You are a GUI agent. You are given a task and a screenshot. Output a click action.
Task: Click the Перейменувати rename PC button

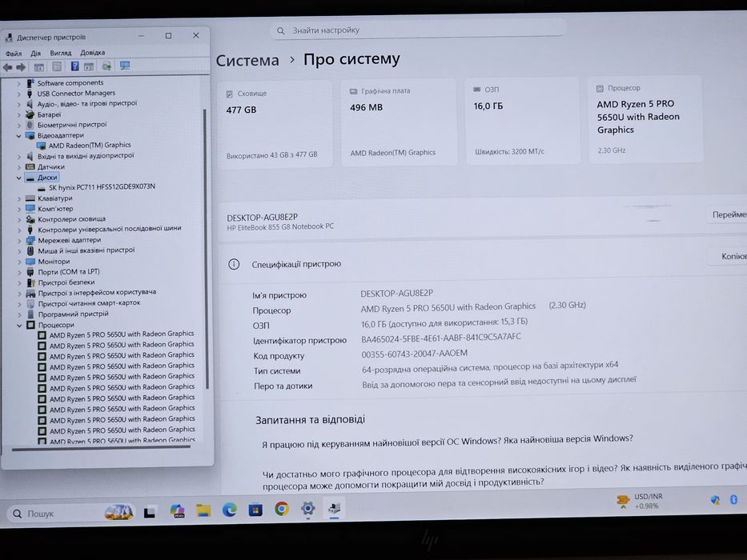point(726,214)
